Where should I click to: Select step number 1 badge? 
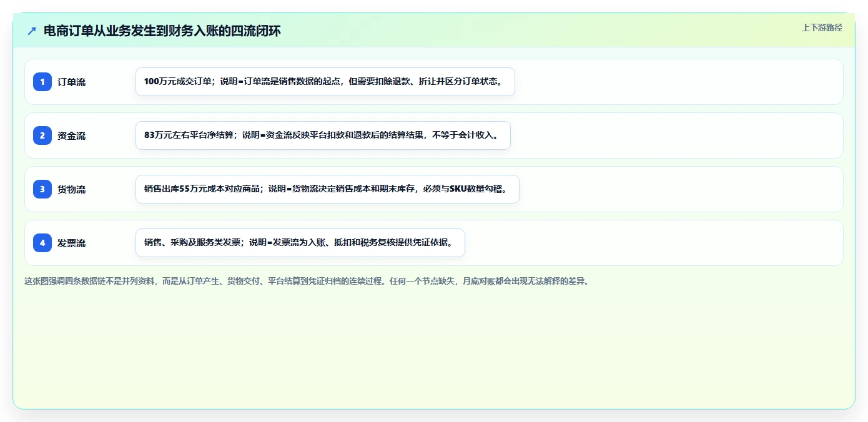click(x=42, y=82)
